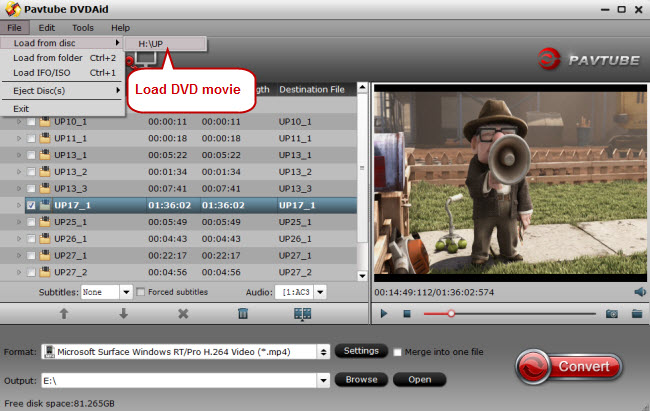Check the UP10_1 title checkbox
This screenshot has height=411, width=650.
tap(31, 122)
